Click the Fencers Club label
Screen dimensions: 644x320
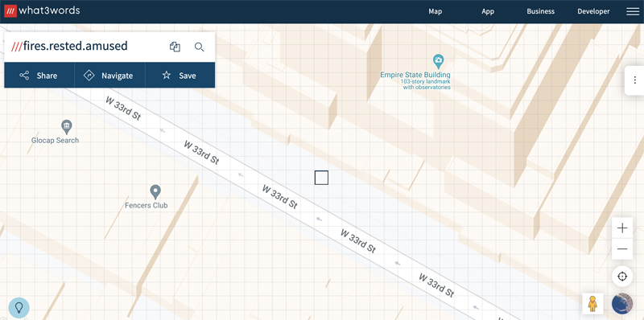[147, 206]
